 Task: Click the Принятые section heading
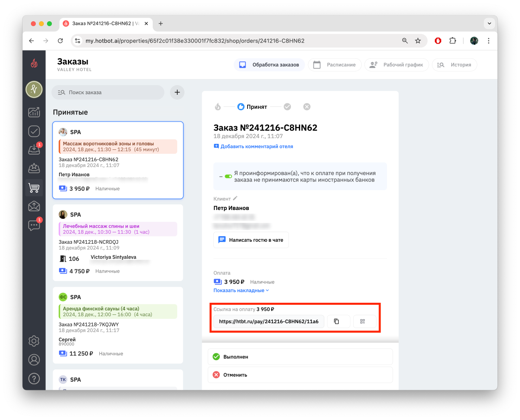click(70, 112)
